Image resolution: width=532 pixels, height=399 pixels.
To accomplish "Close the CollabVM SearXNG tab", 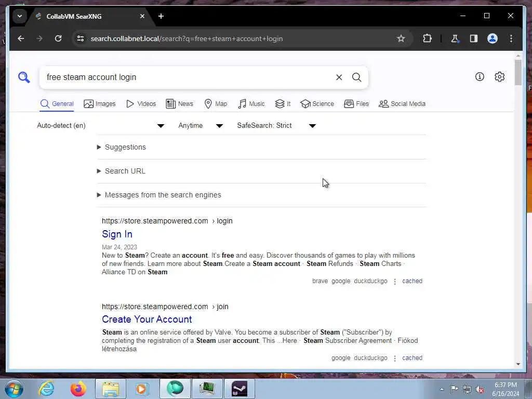I will click(x=142, y=16).
